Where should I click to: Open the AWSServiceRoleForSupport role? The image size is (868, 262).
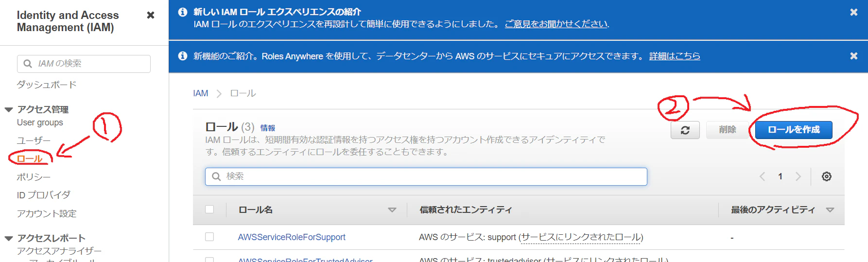pyautogui.click(x=292, y=237)
